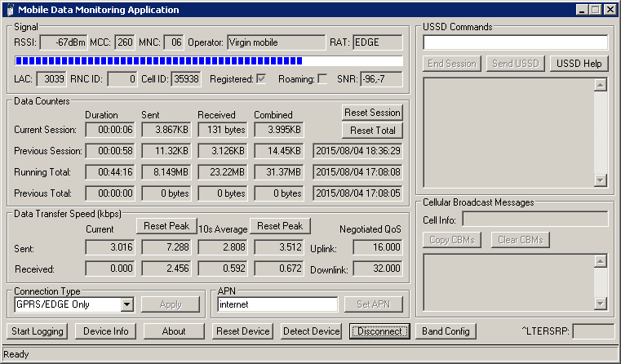
Task: Minimize the Mobile Data Monitoring window
Action: coord(582,10)
